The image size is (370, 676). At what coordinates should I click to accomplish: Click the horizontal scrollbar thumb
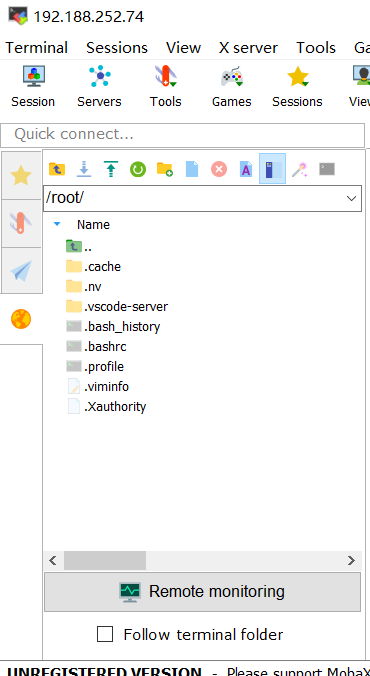[105, 560]
